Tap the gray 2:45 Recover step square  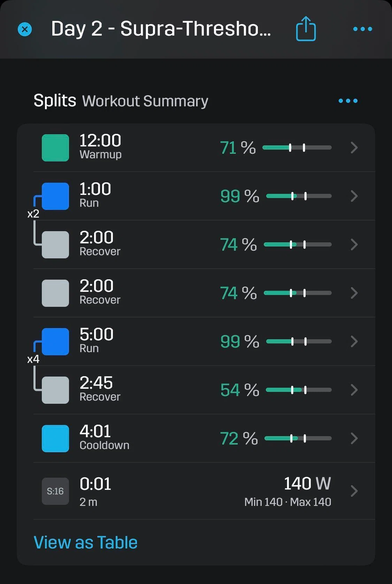(x=55, y=390)
